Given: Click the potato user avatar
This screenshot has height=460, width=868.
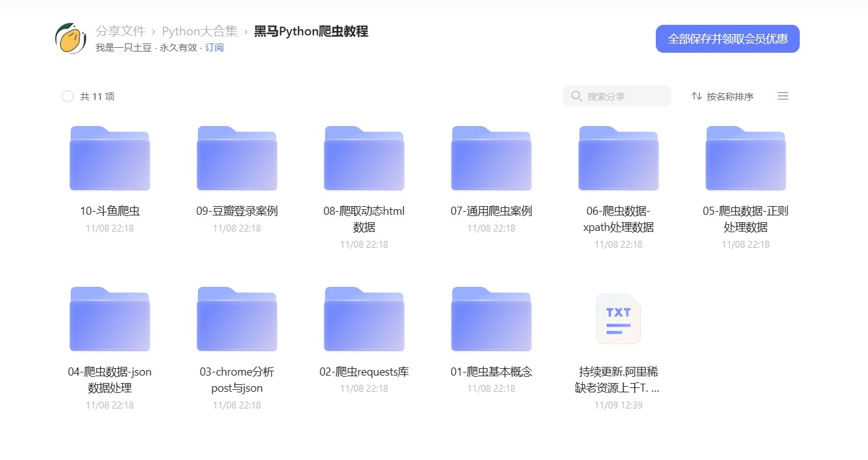Looking at the screenshot, I should click(71, 38).
